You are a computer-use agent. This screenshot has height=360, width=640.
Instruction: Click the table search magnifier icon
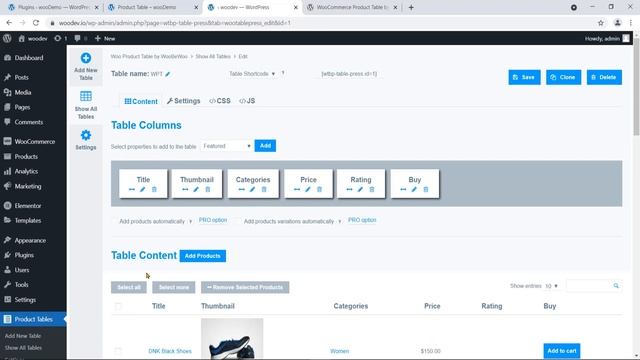(x=616, y=286)
